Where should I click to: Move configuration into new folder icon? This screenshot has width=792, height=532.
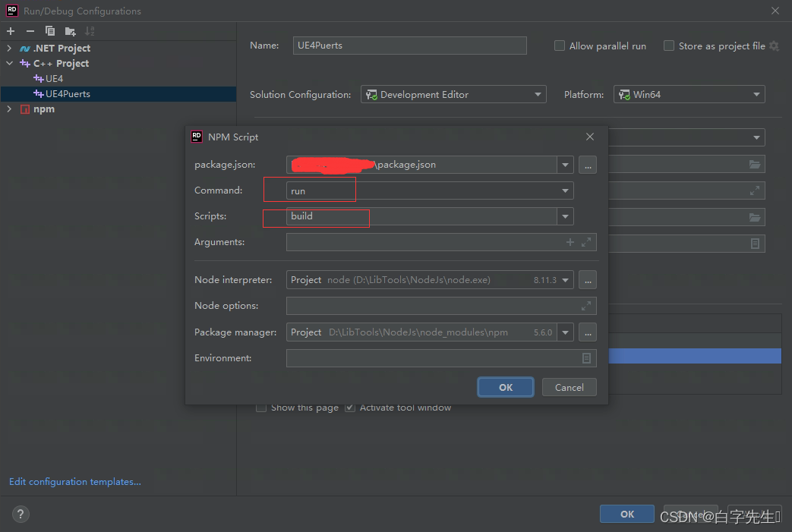pos(70,31)
